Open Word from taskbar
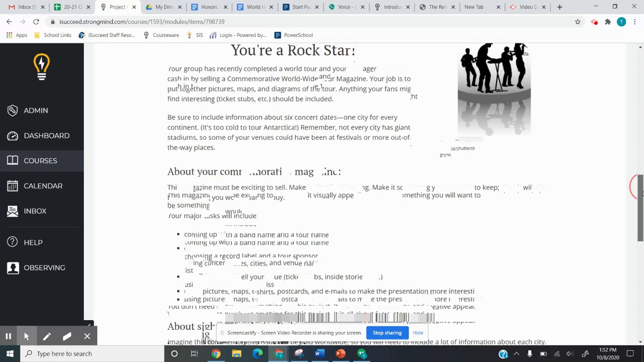This screenshot has height=362, width=644. pos(319,353)
